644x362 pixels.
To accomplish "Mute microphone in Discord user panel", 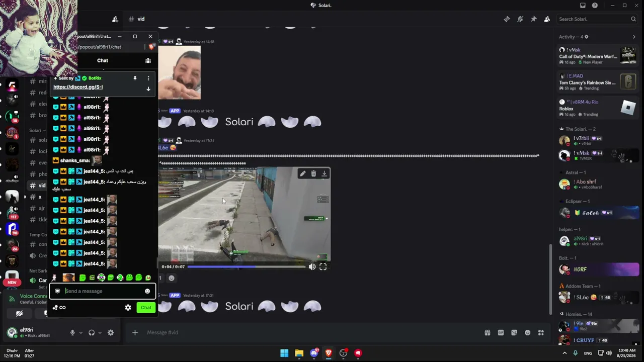I will (x=72, y=333).
